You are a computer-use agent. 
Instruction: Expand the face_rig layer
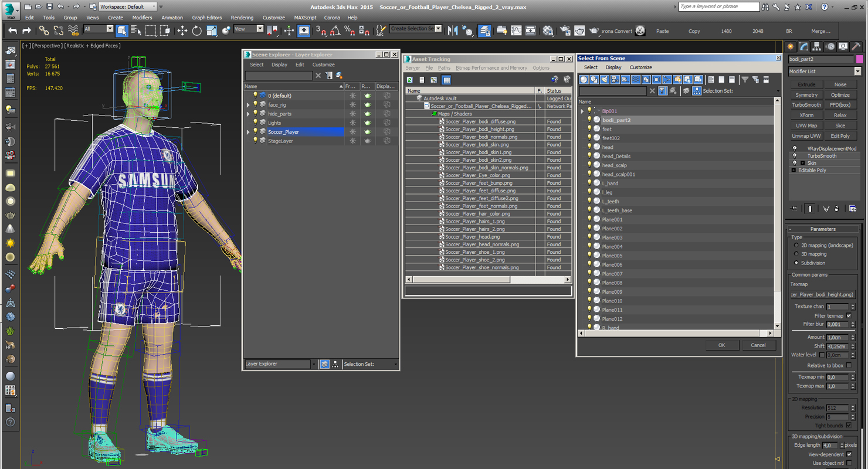248,105
